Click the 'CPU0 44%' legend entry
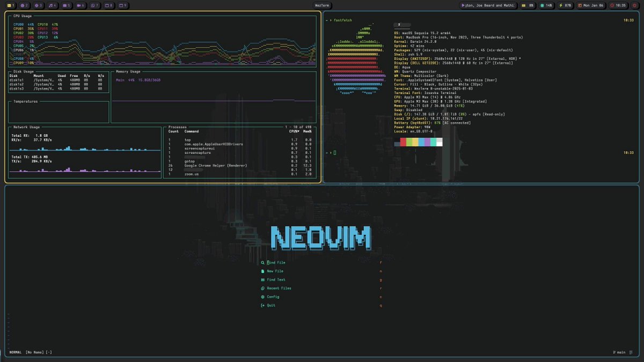 [24, 24]
